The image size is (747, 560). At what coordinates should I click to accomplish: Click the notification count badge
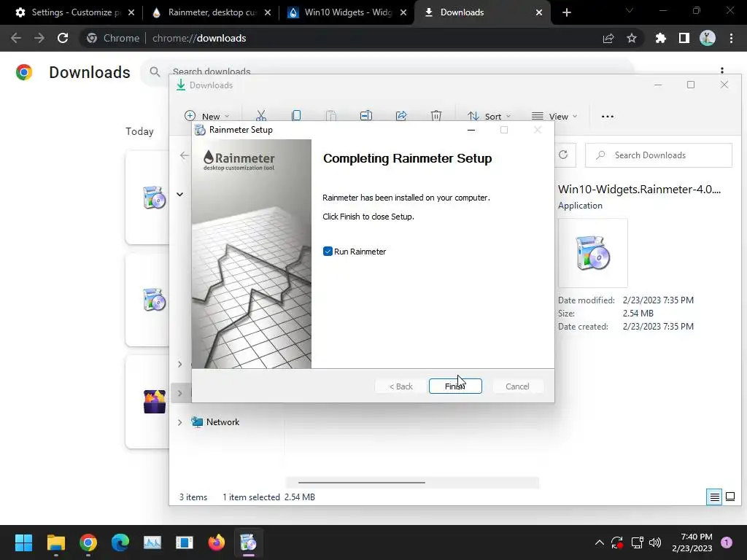(x=726, y=542)
